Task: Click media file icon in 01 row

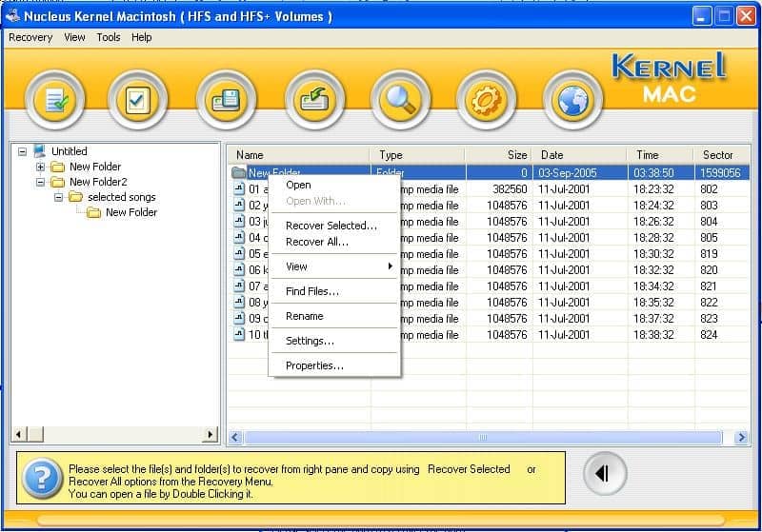Action: tap(239, 188)
